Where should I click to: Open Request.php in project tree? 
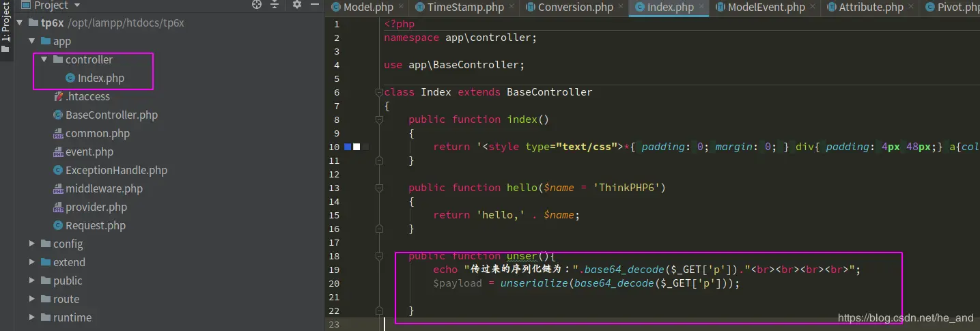pyautogui.click(x=96, y=226)
